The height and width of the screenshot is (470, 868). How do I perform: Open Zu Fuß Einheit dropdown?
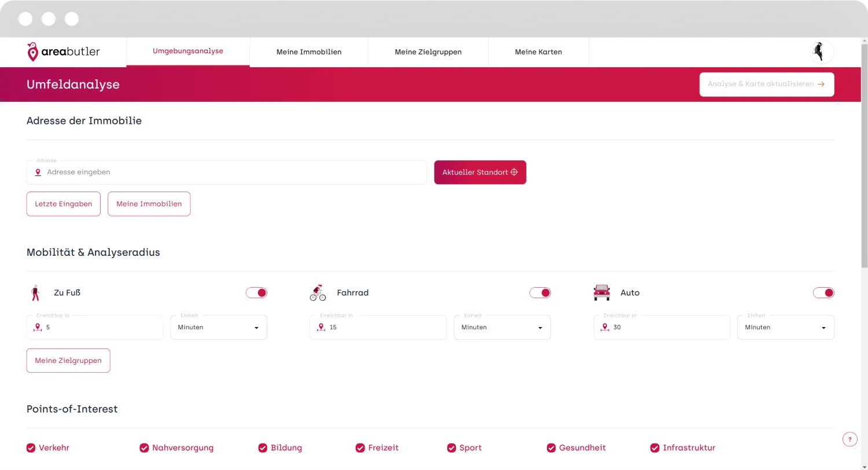(x=219, y=327)
